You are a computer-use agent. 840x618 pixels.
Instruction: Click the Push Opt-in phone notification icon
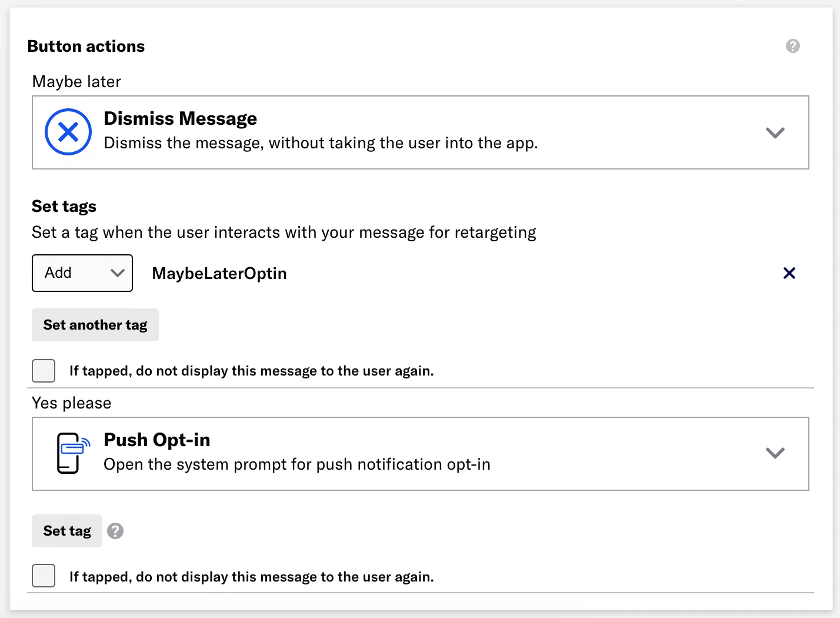(72, 453)
